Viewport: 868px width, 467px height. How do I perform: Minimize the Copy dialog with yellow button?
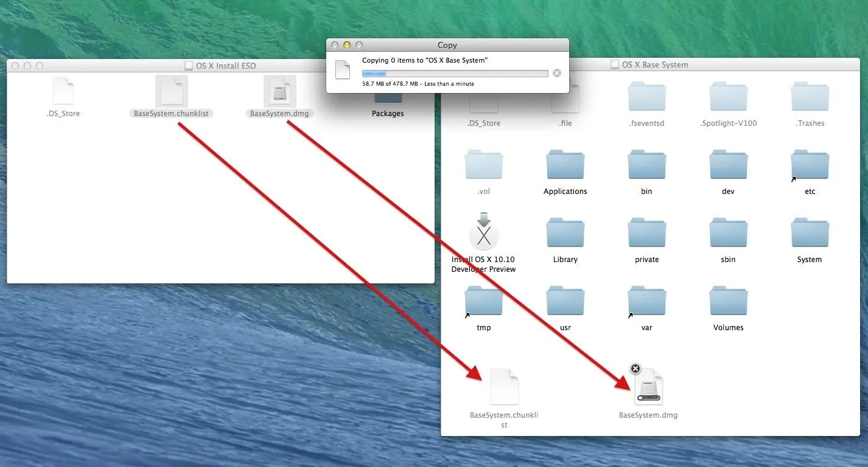(347, 45)
